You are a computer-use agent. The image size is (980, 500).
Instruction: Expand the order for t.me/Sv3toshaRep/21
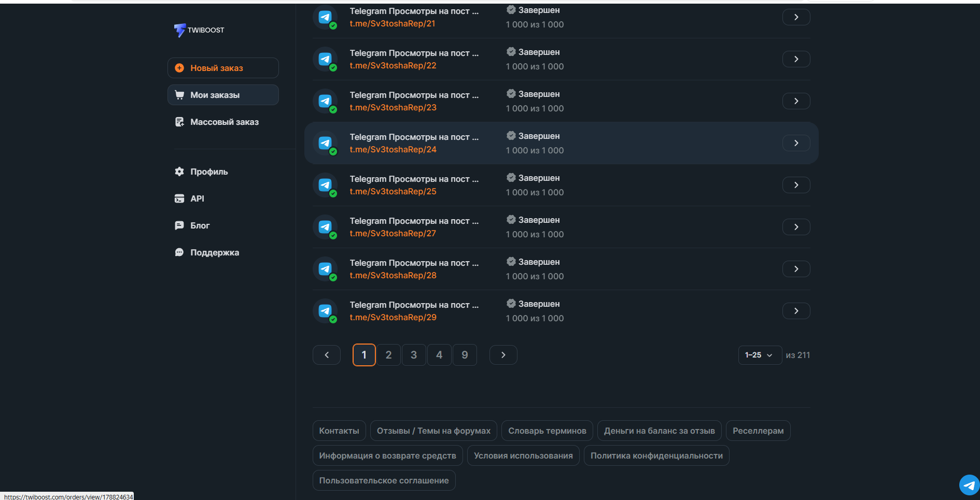[796, 17]
